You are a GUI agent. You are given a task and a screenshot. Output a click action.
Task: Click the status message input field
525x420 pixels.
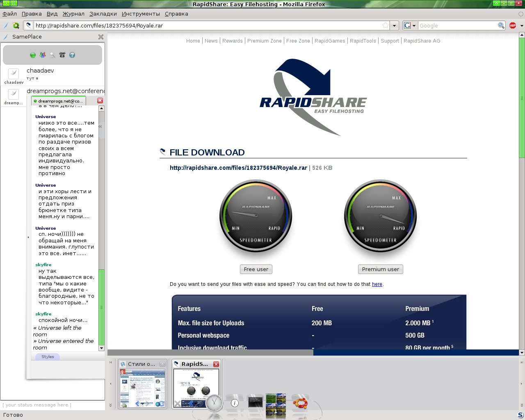(x=52, y=405)
